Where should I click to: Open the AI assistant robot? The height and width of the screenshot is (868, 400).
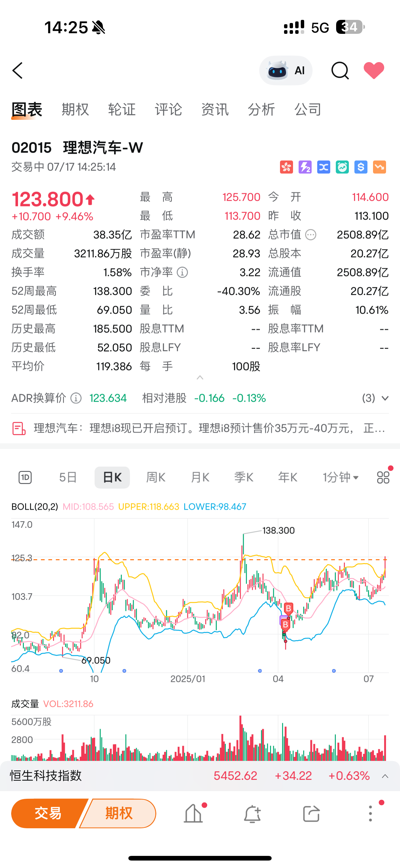[286, 70]
